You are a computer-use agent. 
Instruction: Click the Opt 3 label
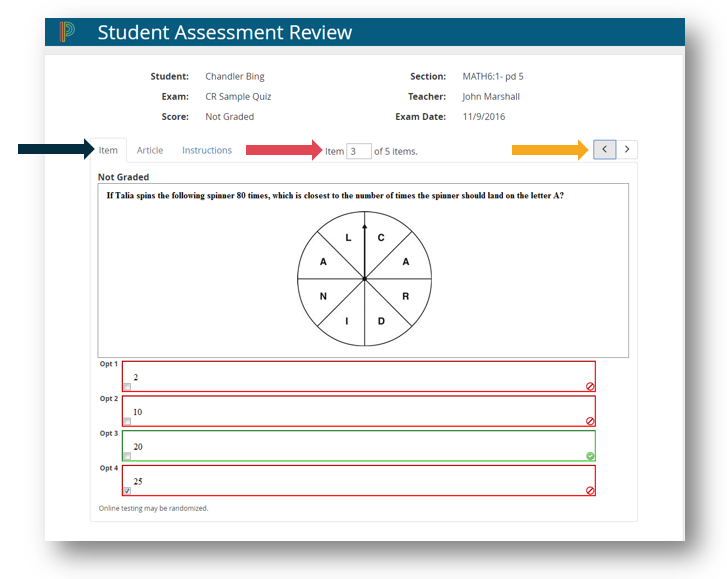(108, 433)
